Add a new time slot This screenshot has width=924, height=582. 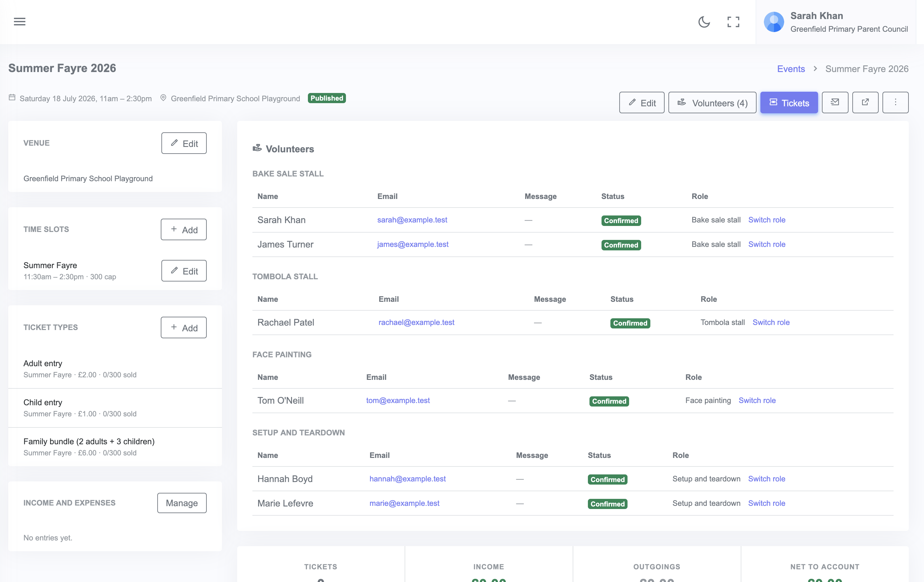tap(183, 229)
